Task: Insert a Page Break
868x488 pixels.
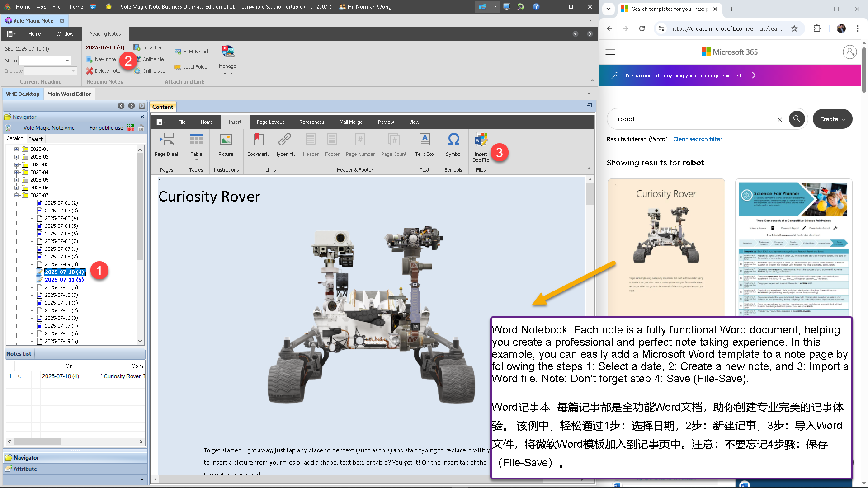Action: (167, 145)
